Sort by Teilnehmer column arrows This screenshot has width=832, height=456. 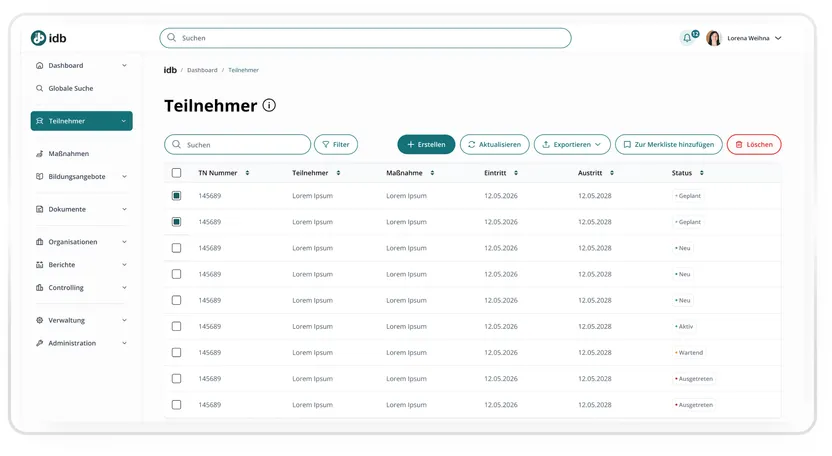[338, 173]
